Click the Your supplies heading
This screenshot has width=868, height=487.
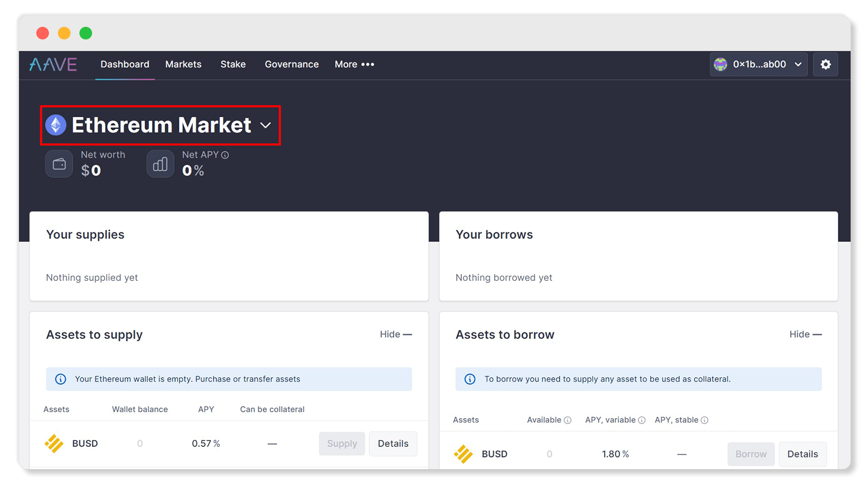pos(85,235)
